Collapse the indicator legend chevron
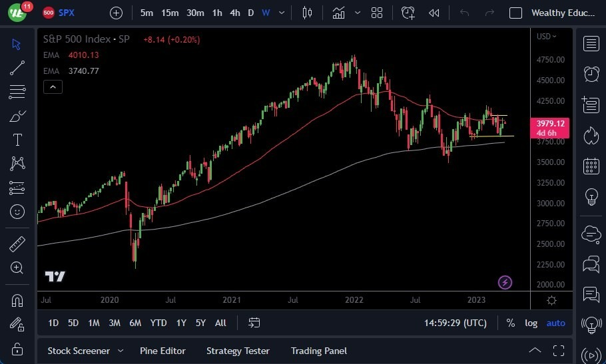The width and height of the screenshot is (606, 364). pyautogui.click(x=53, y=87)
